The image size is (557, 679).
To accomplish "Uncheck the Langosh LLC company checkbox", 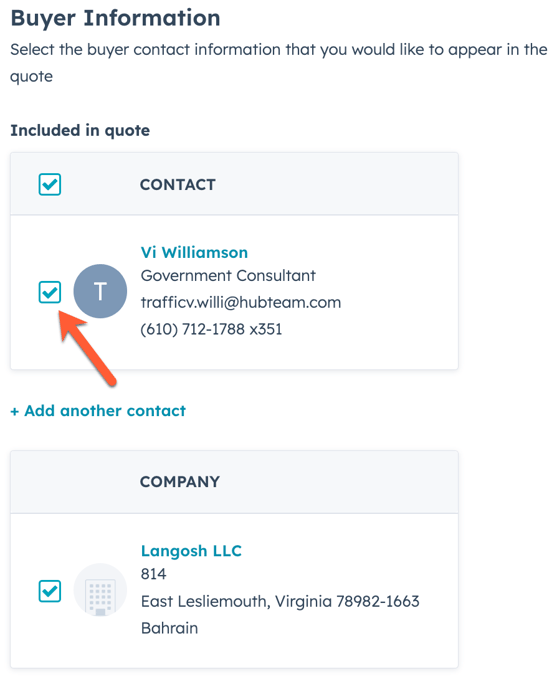I will pos(50,591).
